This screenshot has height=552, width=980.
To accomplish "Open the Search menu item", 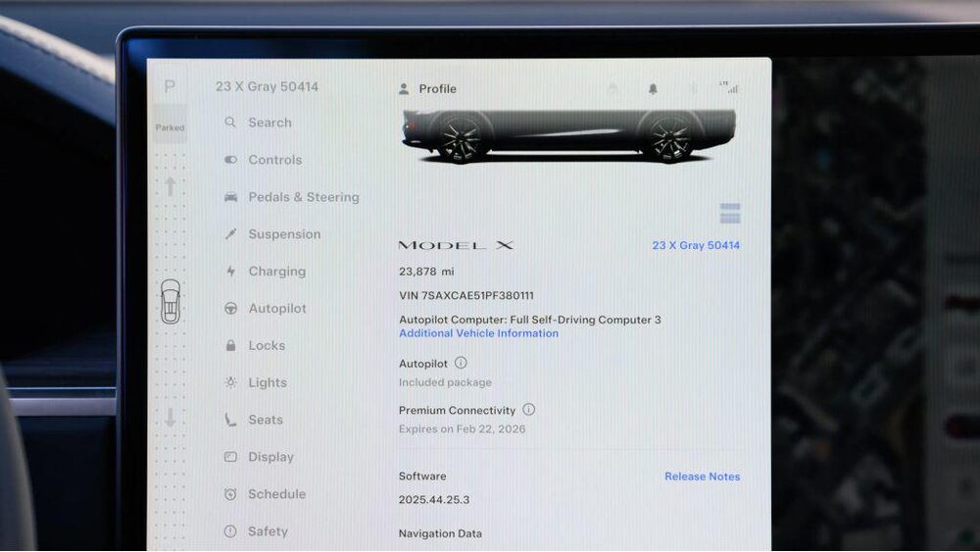I will coord(269,123).
